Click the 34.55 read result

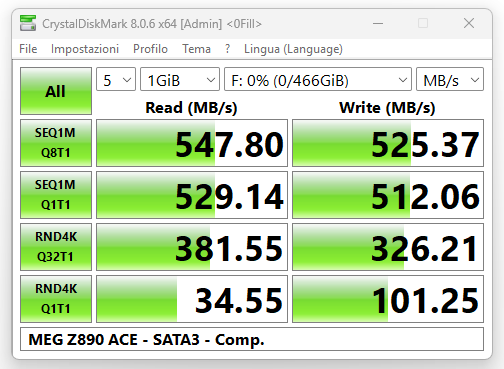pos(192,299)
